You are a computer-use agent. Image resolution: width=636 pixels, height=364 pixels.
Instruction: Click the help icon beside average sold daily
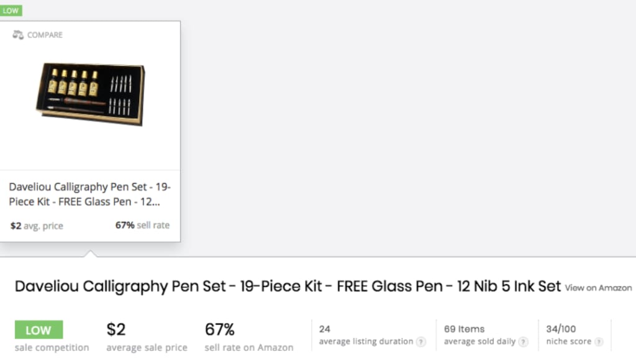tap(523, 342)
